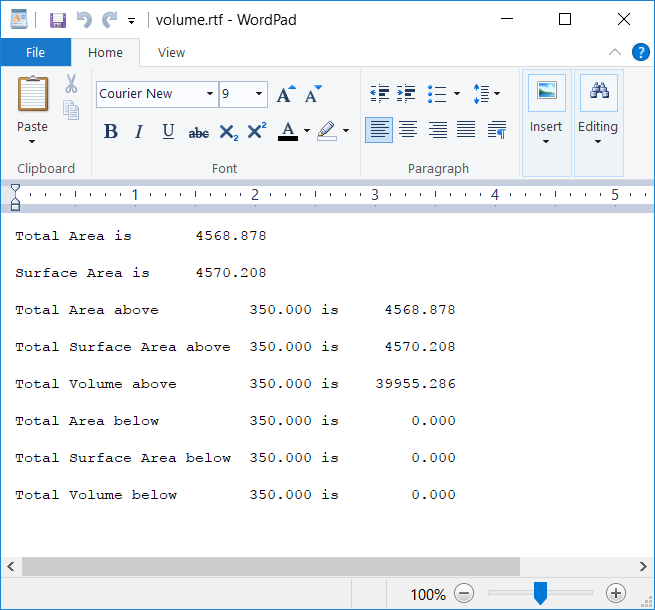The width and height of the screenshot is (655, 610).
Task: Click the Paste clipboard icon
Action: click(32, 95)
